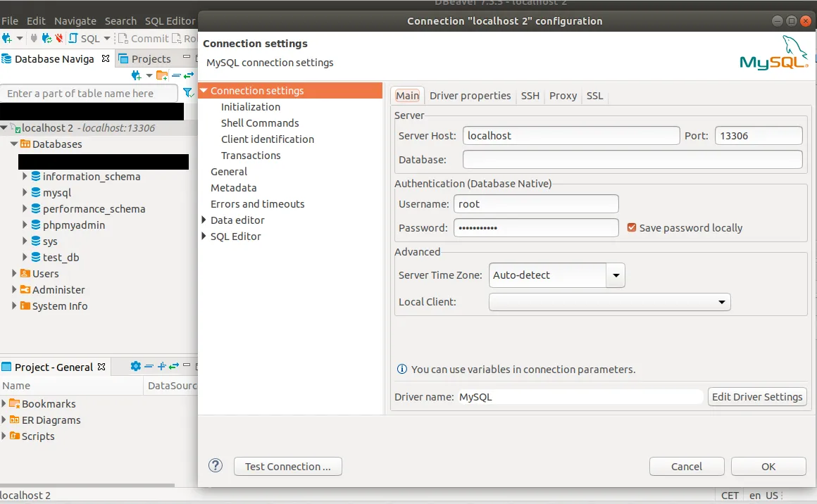Expand the Bookmarks folder

click(x=4, y=403)
